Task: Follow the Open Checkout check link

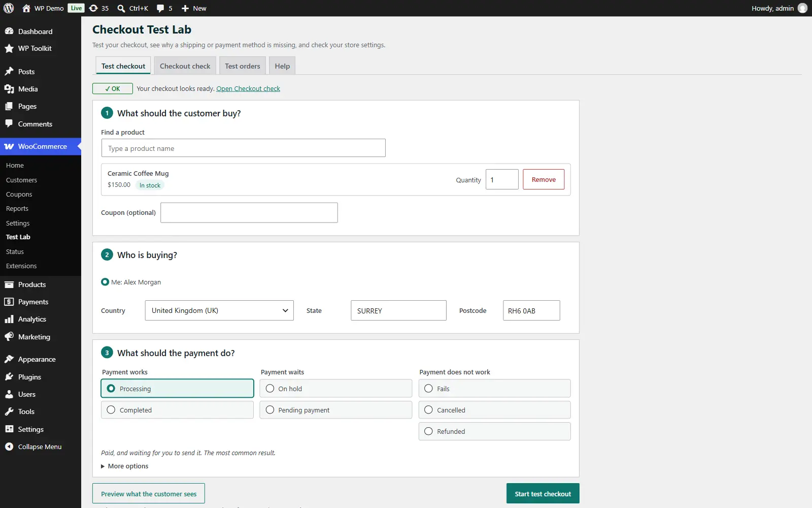Action: coord(248,89)
